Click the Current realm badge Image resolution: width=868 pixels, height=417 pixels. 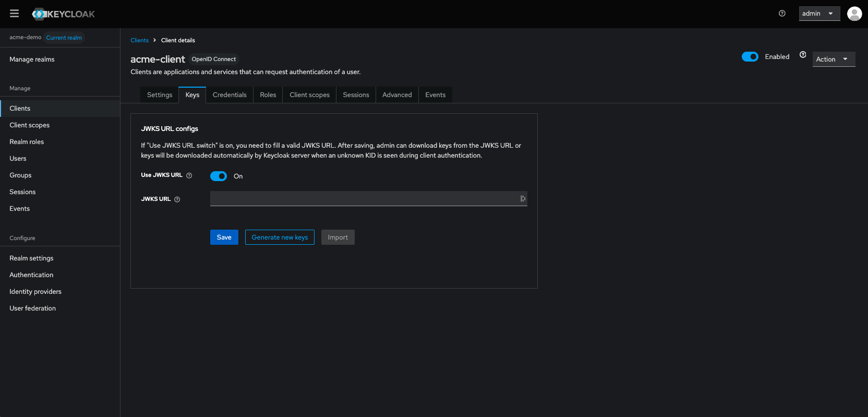[x=64, y=38]
